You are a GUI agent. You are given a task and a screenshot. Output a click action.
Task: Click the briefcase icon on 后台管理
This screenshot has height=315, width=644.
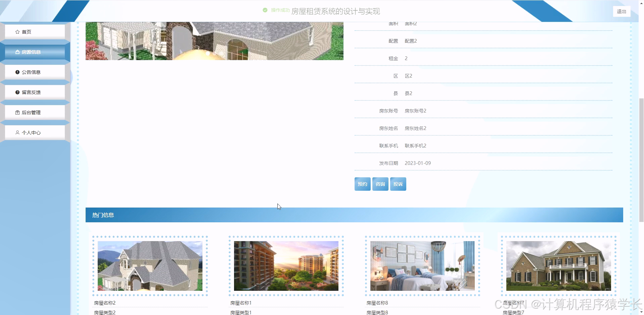[17, 112]
